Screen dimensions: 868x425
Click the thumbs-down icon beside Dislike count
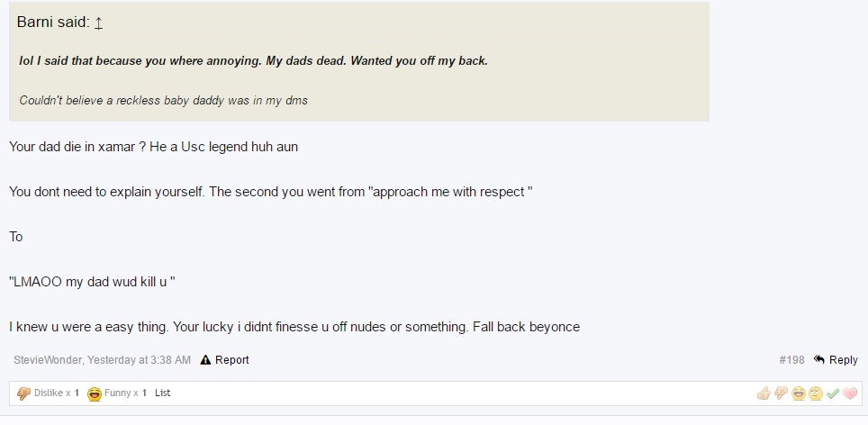click(x=23, y=393)
